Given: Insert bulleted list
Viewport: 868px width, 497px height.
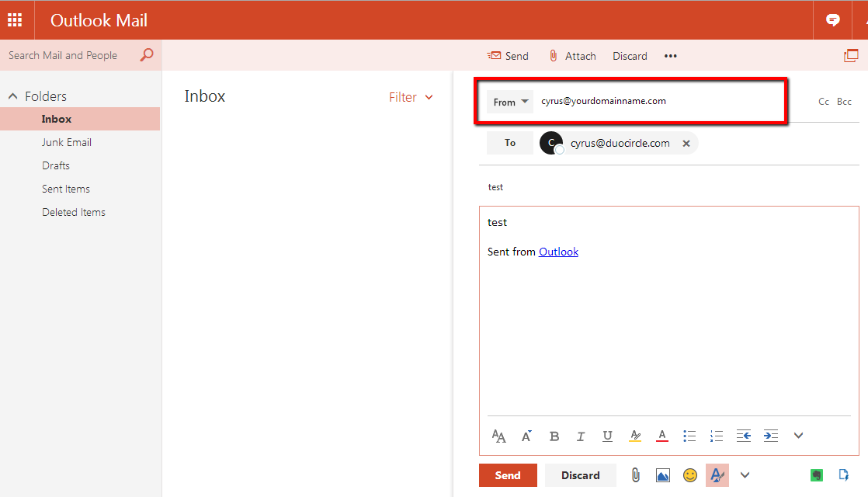Looking at the screenshot, I should tap(689, 436).
